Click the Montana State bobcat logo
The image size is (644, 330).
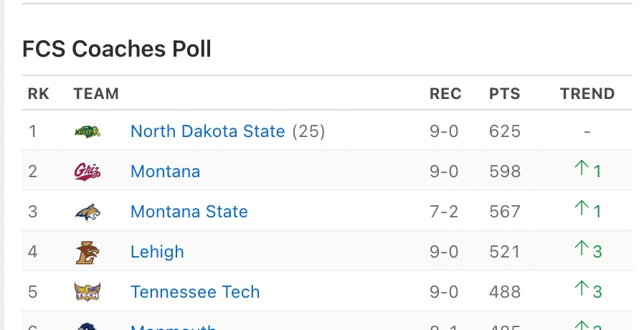click(87, 212)
